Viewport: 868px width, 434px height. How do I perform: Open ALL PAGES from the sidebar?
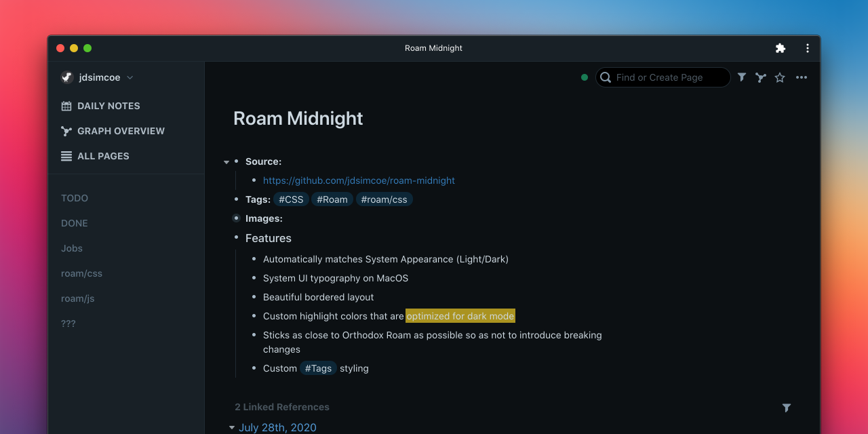tap(102, 156)
